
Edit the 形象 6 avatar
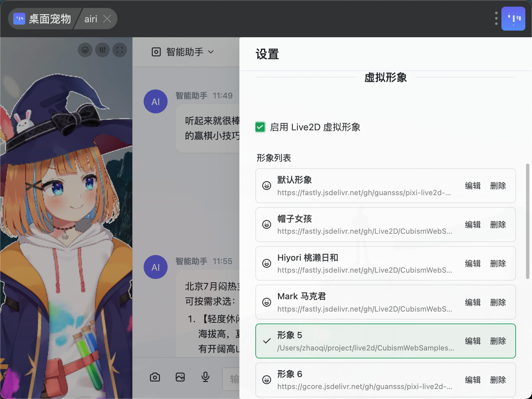click(473, 380)
